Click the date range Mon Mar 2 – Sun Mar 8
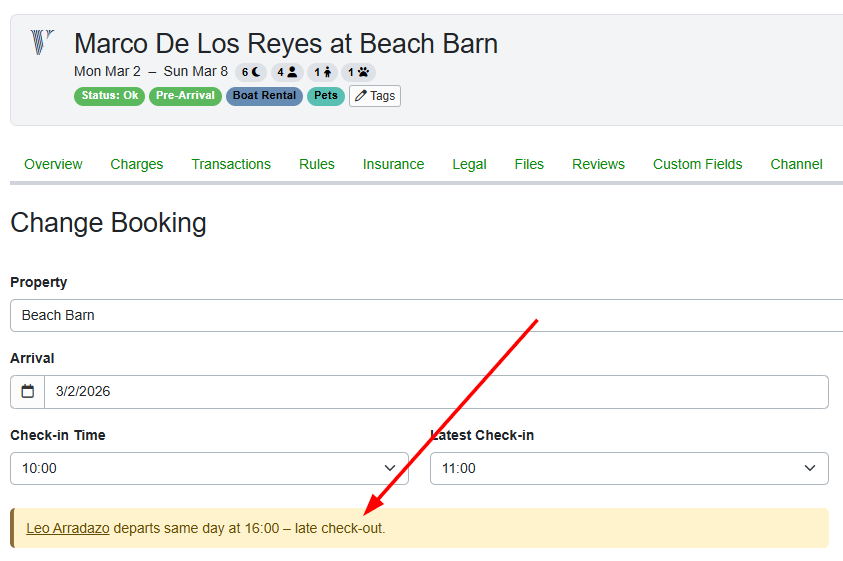The height and width of the screenshot is (561, 843). [x=151, y=72]
